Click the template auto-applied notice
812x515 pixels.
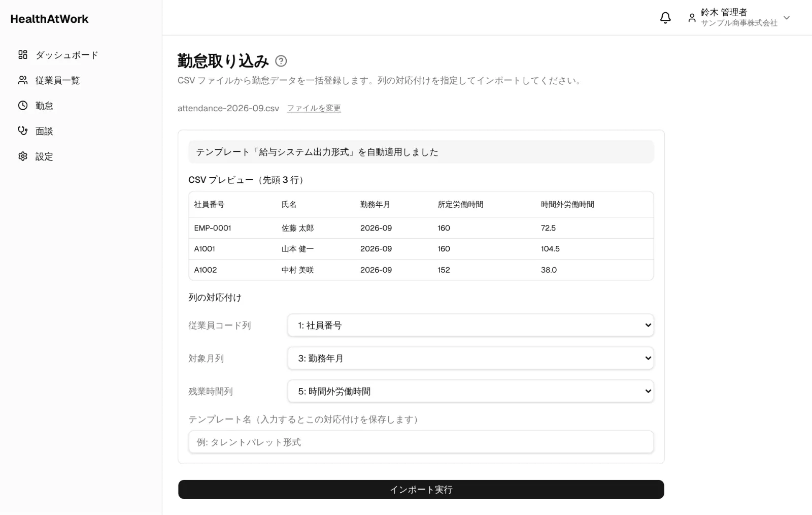(421, 152)
